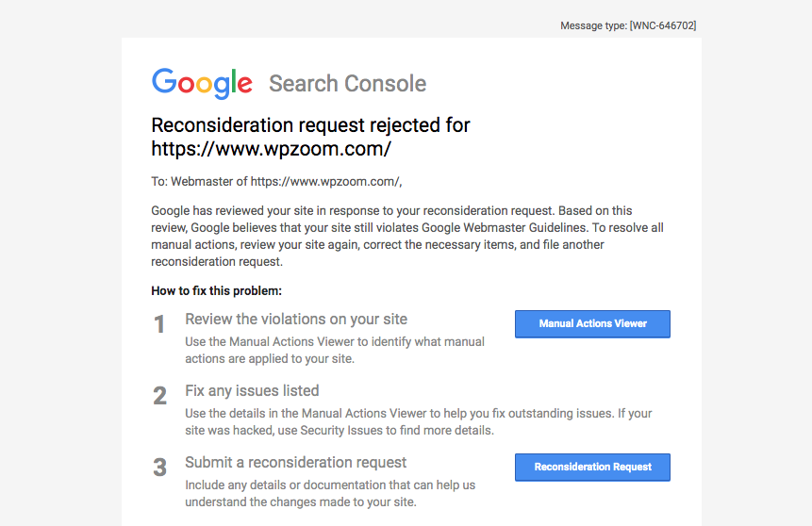Image resolution: width=812 pixels, height=526 pixels.
Task: Open the Manual Actions Viewer button
Action: click(x=592, y=324)
